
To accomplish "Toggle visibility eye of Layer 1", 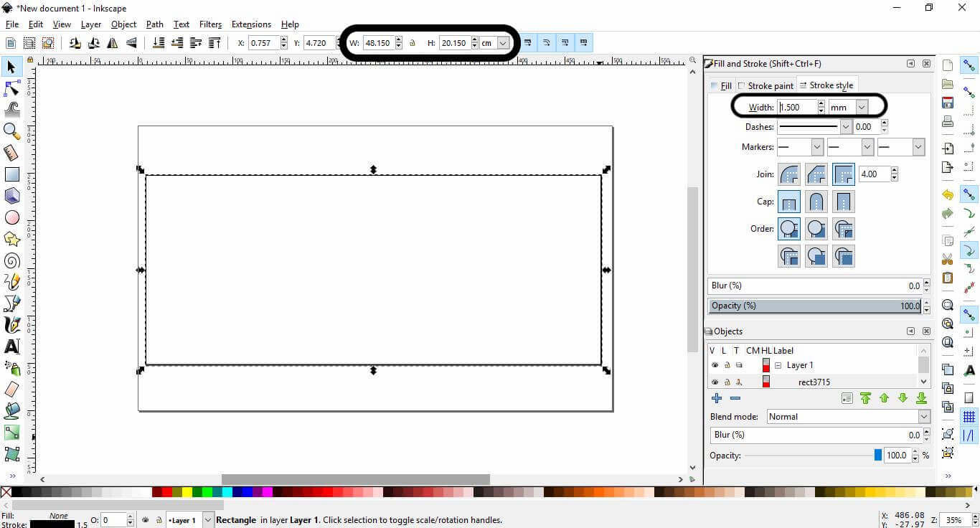I will pos(715,365).
